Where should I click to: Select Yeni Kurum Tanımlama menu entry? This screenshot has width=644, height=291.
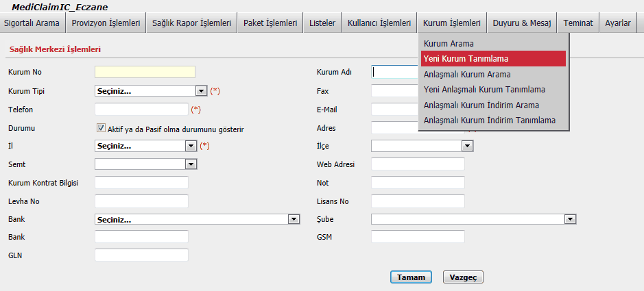click(493, 59)
